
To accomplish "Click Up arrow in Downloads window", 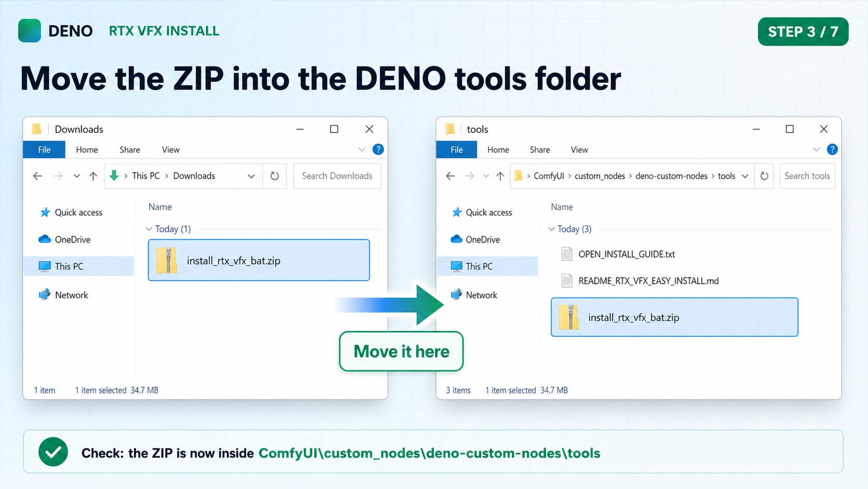I will 93,176.
